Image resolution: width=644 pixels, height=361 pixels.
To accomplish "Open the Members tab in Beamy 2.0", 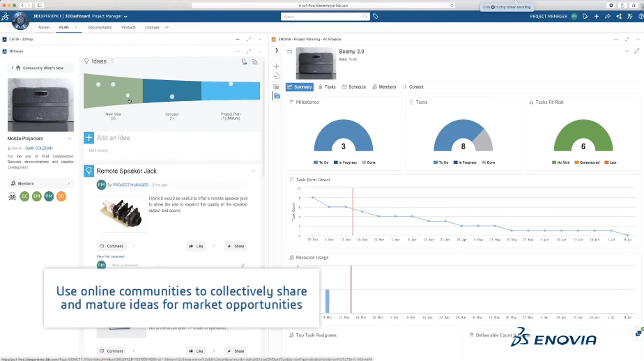I will [384, 87].
